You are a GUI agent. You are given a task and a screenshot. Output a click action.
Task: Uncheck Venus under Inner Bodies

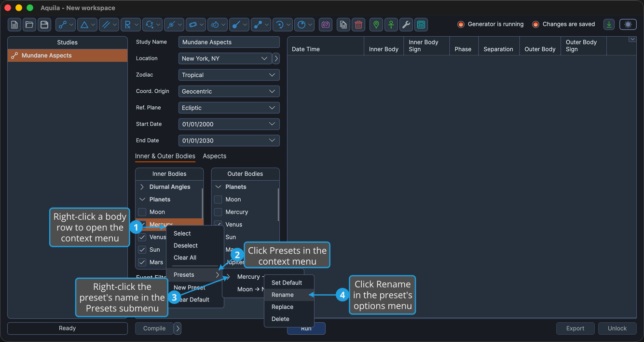coord(142,237)
